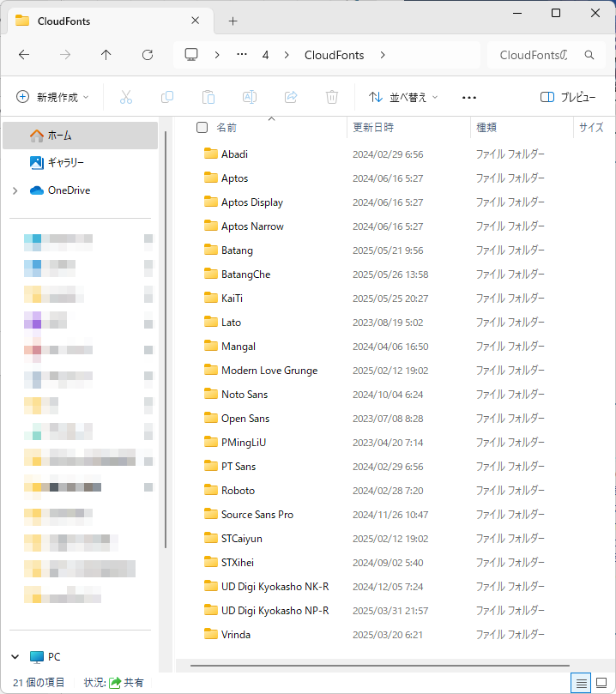Switch to details view icon in status bar

click(x=582, y=683)
